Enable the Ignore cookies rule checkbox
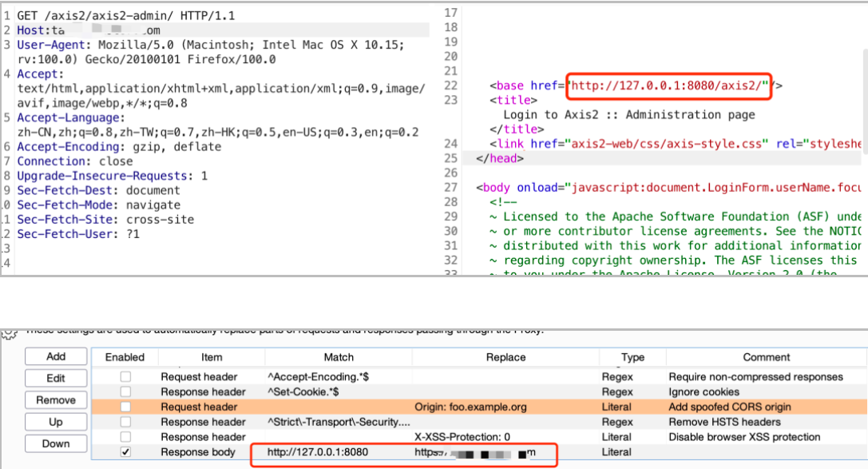The image size is (868, 469). click(125, 391)
